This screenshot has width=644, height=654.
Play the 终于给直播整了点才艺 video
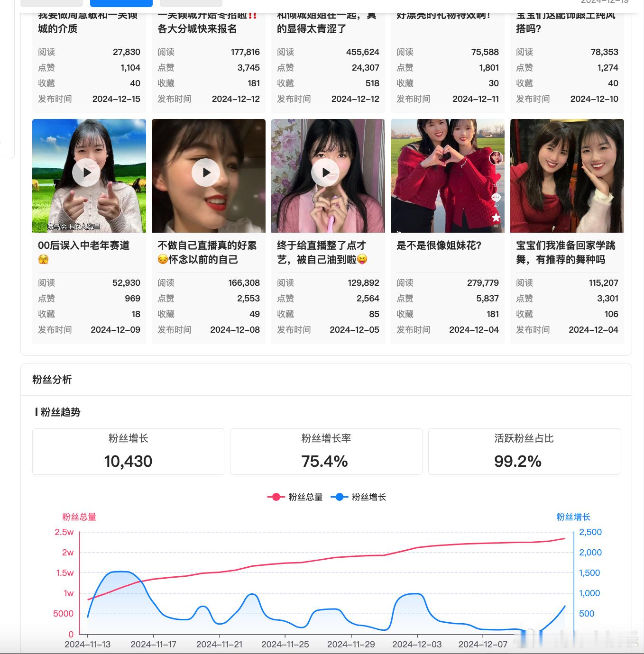tap(325, 173)
